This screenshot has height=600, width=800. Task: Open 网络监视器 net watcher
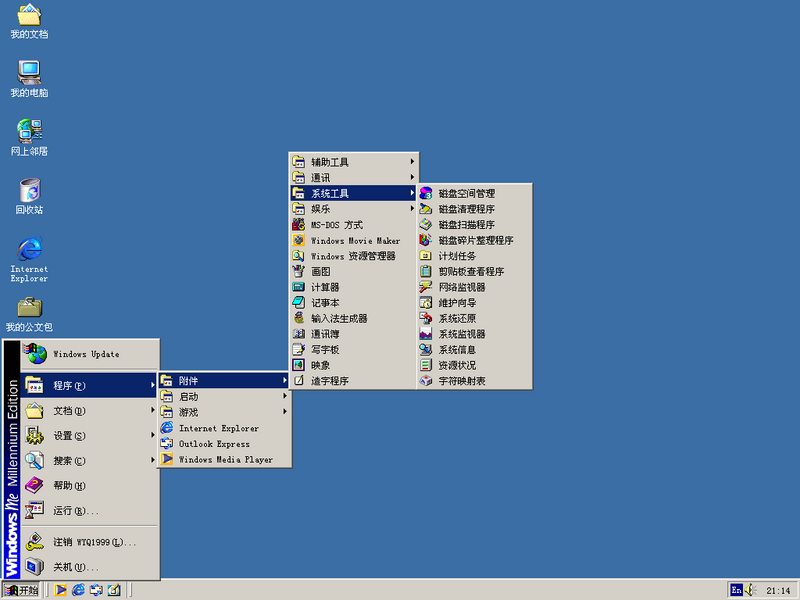click(474, 287)
